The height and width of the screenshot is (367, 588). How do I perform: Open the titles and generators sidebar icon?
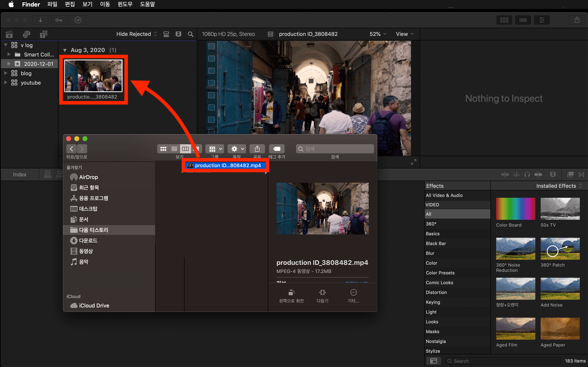pos(43,34)
